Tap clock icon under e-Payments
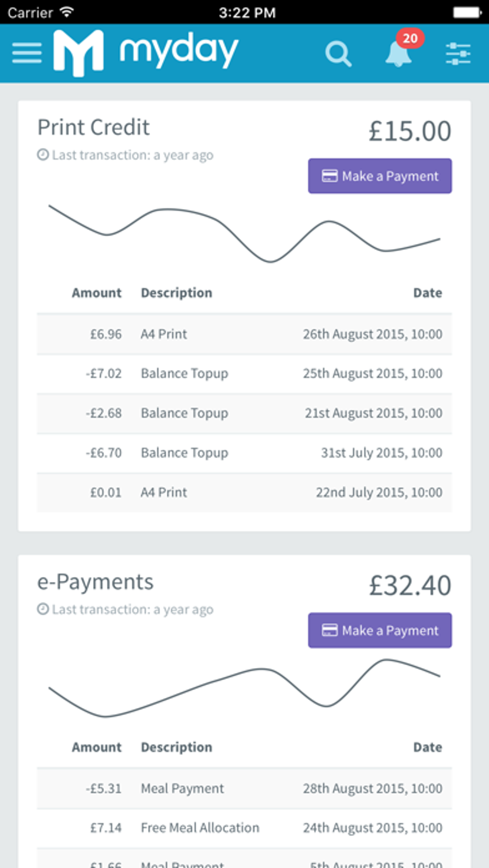 [x=43, y=609]
